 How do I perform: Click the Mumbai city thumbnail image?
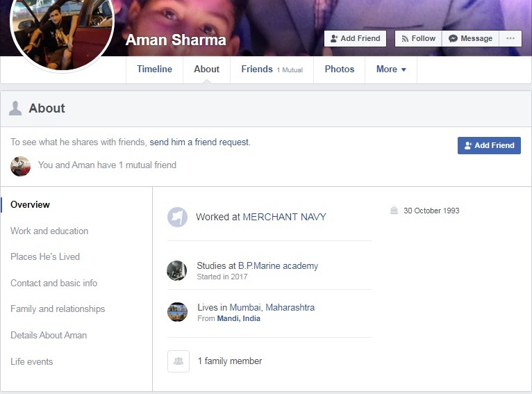[177, 312]
